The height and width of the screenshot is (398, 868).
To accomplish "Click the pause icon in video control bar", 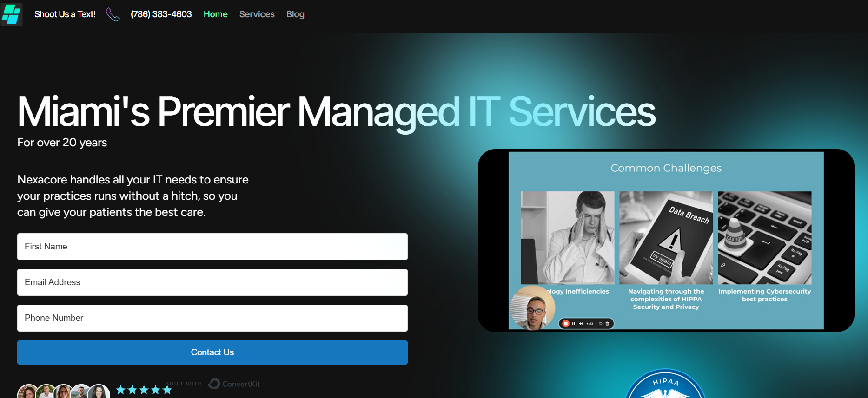I will pyautogui.click(x=573, y=324).
